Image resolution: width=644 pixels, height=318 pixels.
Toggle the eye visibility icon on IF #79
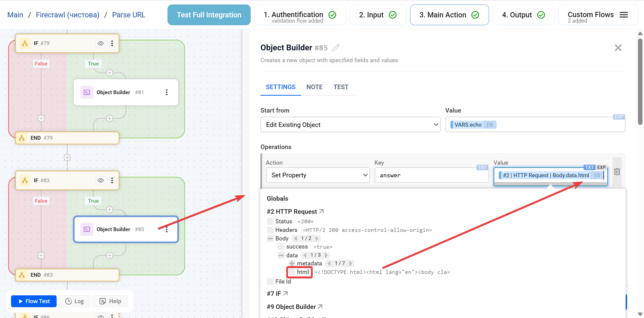coord(100,43)
